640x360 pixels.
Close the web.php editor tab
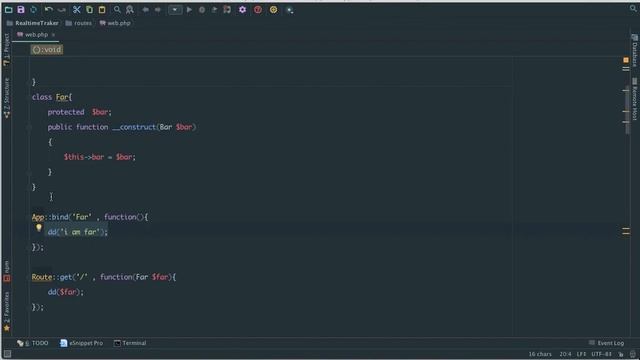pos(53,35)
